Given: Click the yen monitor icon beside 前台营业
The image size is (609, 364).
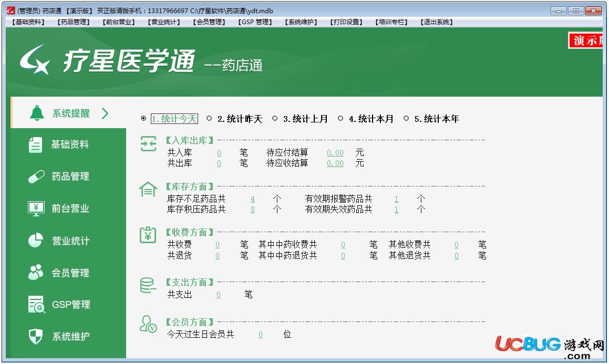Looking at the screenshot, I should [x=36, y=209].
